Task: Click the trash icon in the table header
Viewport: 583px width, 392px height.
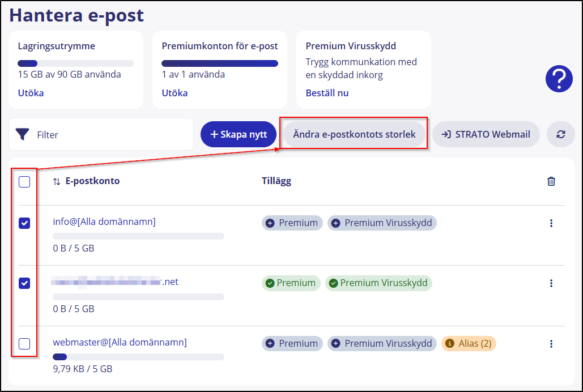Action: click(551, 180)
